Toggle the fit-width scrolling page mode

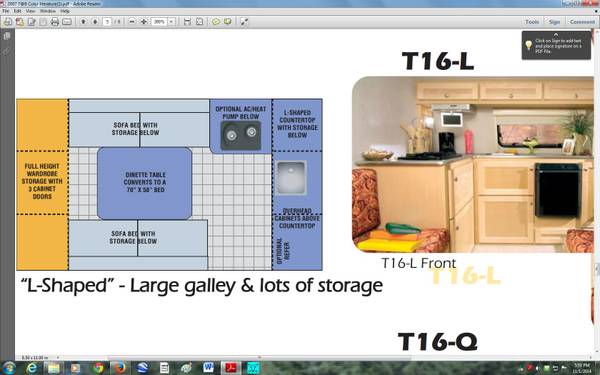coord(187,22)
